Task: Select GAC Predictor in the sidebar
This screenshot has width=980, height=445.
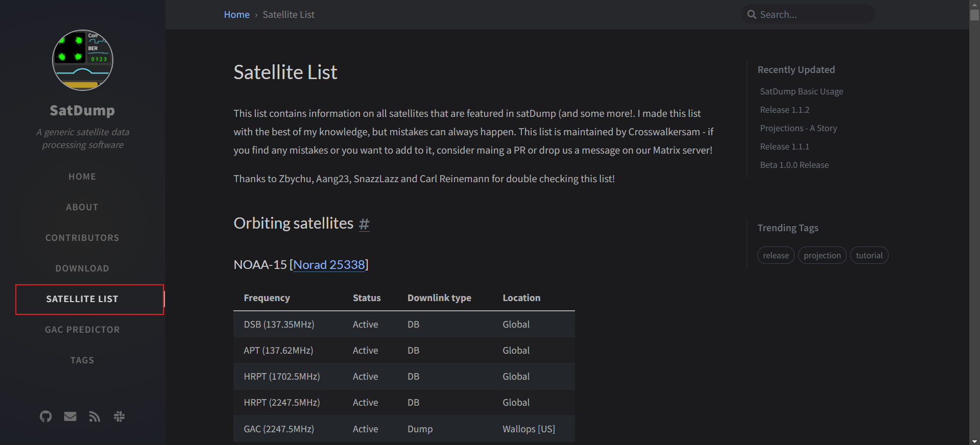Action: (x=82, y=330)
